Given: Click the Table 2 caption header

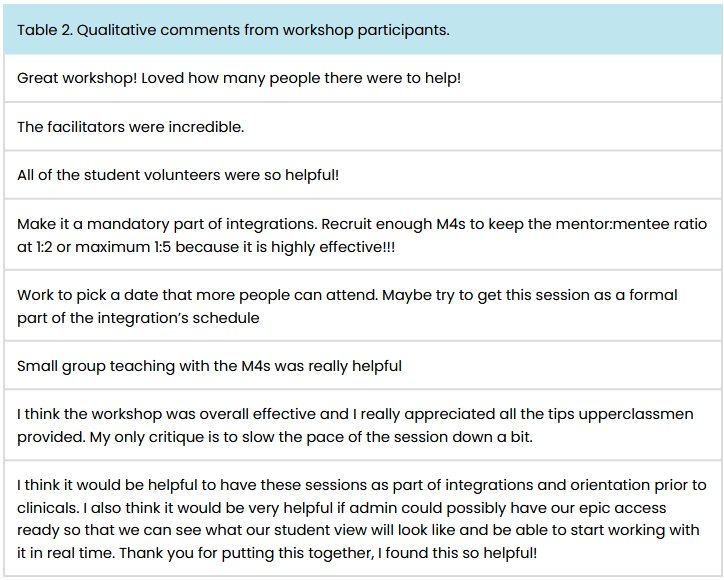Looking at the screenshot, I should (363, 30).
